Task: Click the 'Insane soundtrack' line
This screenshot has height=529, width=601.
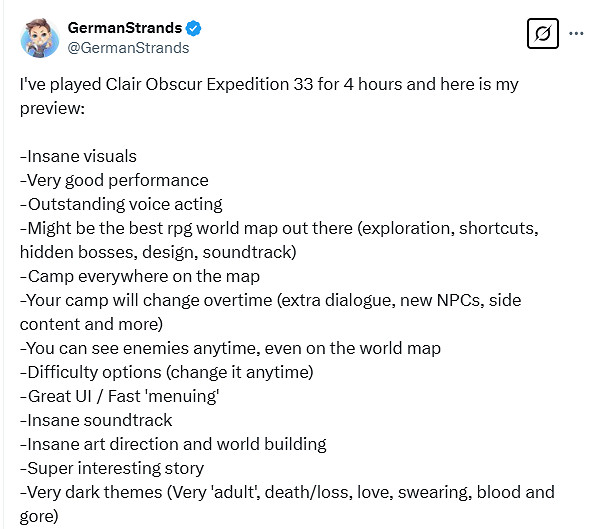Action: (96, 420)
